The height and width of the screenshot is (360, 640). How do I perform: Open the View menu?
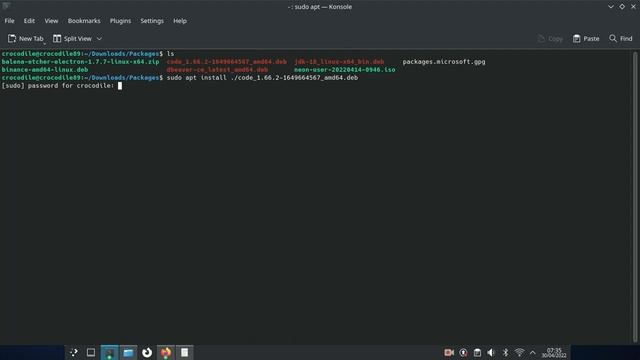[51, 21]
